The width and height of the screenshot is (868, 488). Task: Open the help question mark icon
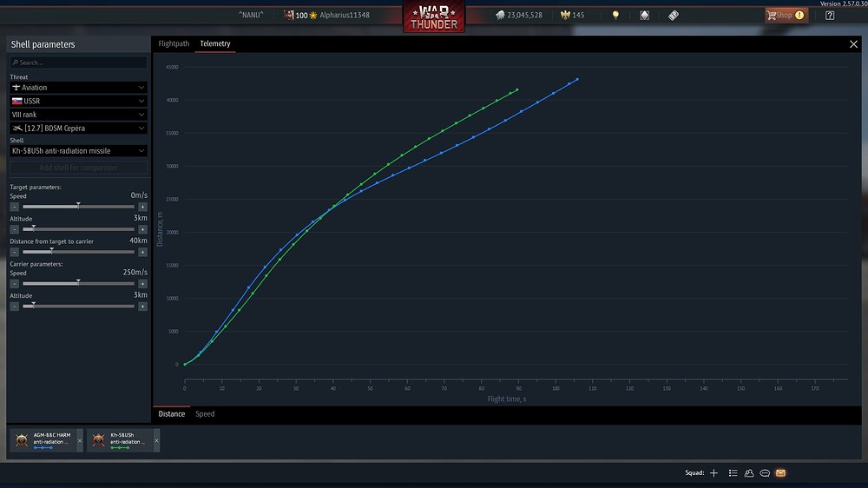point(830,16)
